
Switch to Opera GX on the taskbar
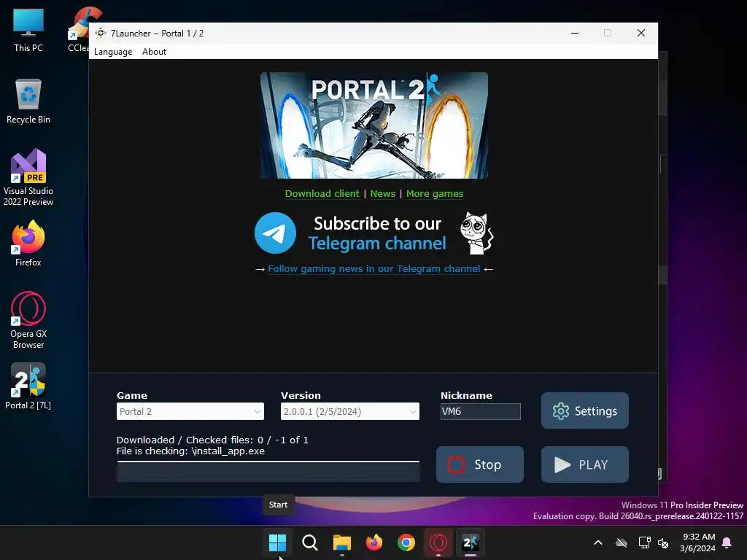click(438, 542)
